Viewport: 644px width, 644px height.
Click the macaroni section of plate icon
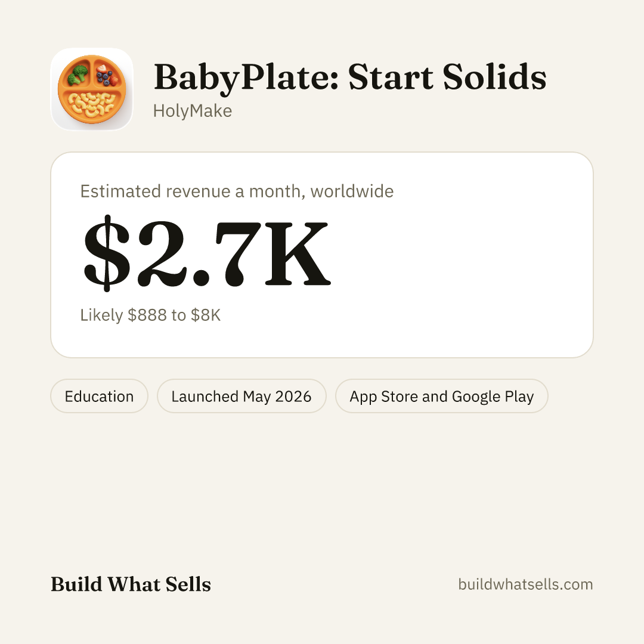[91, 104]
